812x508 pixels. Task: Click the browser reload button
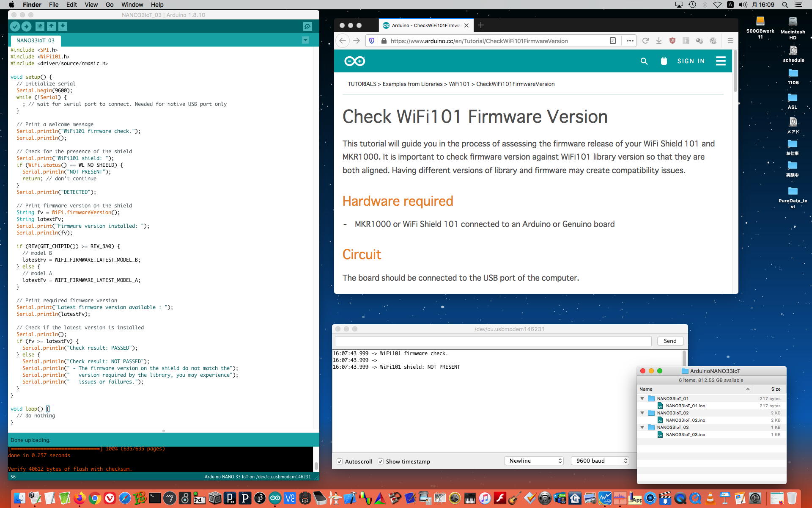click(645, 41)
